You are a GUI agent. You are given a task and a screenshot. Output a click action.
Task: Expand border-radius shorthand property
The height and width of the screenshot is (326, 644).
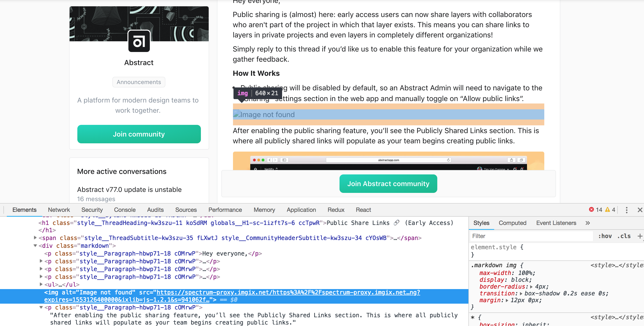point(531,287)
